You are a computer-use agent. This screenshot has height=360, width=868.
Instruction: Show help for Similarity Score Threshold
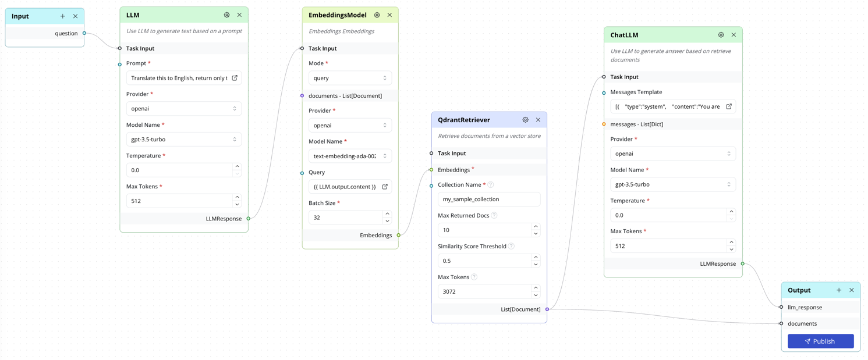tap(511, 246)
